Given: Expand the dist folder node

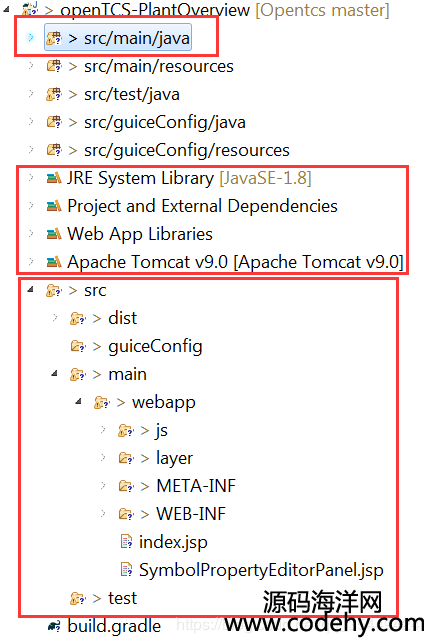Looking at the screenshot, I should (x=55, y=318).
